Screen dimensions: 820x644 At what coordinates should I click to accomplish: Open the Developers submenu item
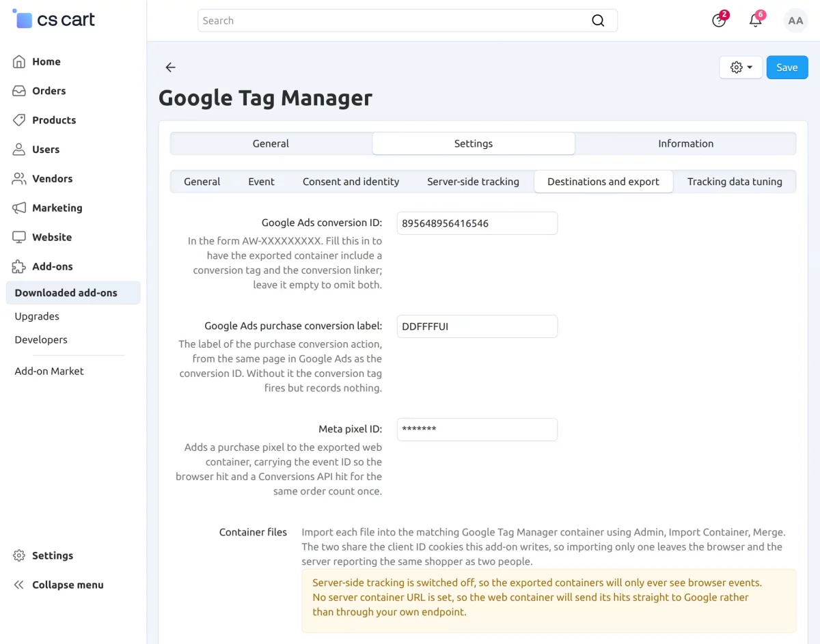pyautogui.click(x=41, y=339)
